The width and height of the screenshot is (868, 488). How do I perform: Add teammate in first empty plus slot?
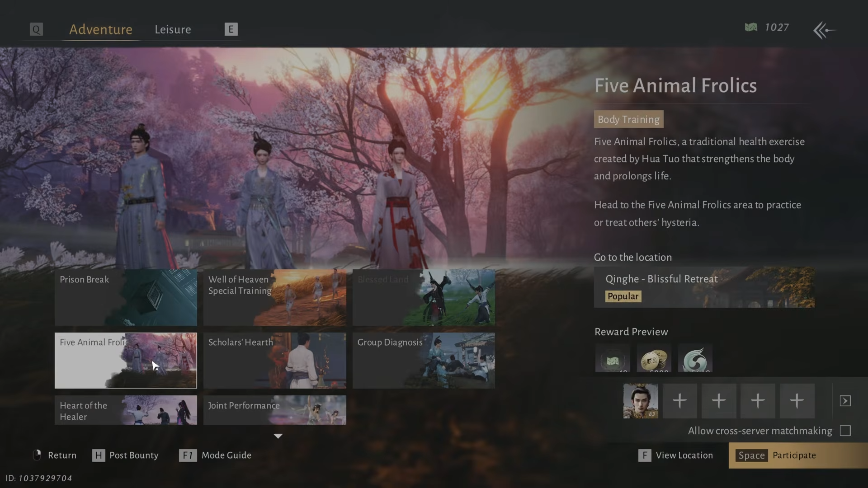point(679,401)
